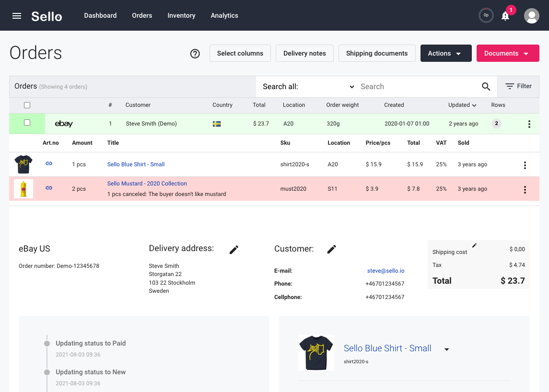Open the notifications bell
Viewport: 549px width, 392px height.
point(505,16)
